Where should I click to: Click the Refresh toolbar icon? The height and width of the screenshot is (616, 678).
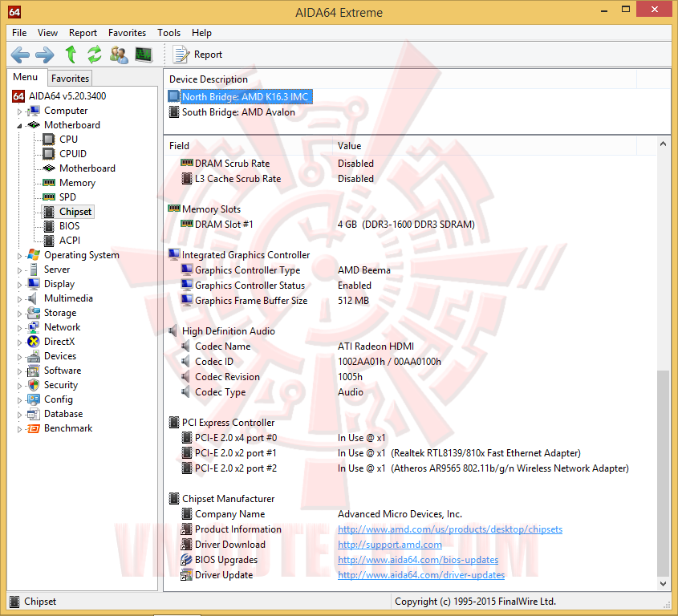(94, 55)
